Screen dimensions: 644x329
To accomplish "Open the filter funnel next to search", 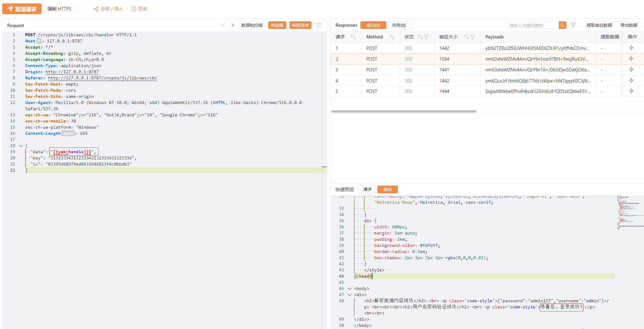I will coord(573,25).
